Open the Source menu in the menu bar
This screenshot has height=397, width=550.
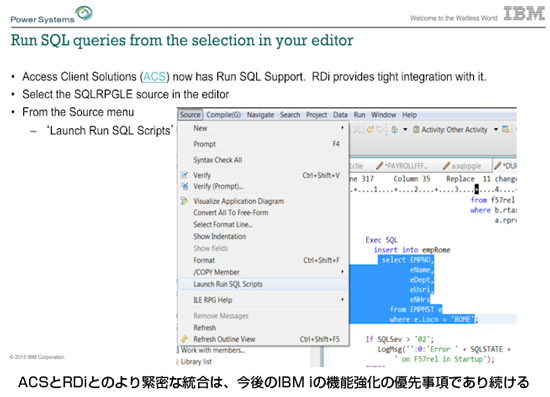coord(190,115)
